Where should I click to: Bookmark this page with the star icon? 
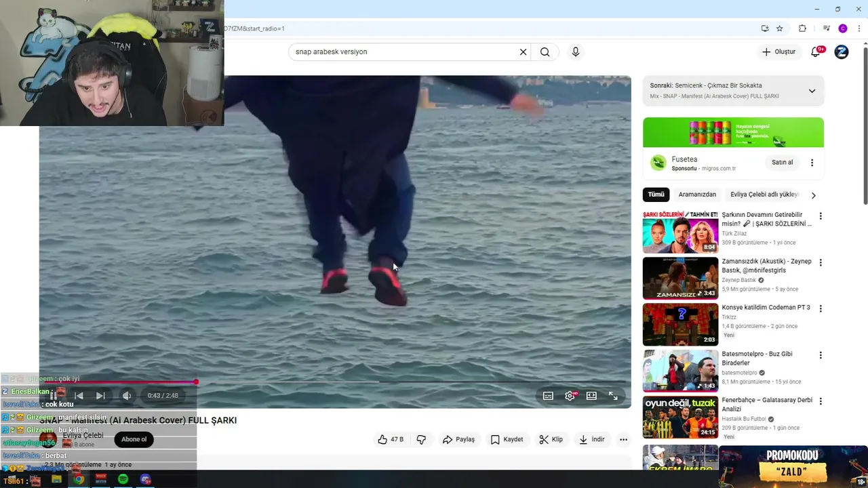click(780, 28)
